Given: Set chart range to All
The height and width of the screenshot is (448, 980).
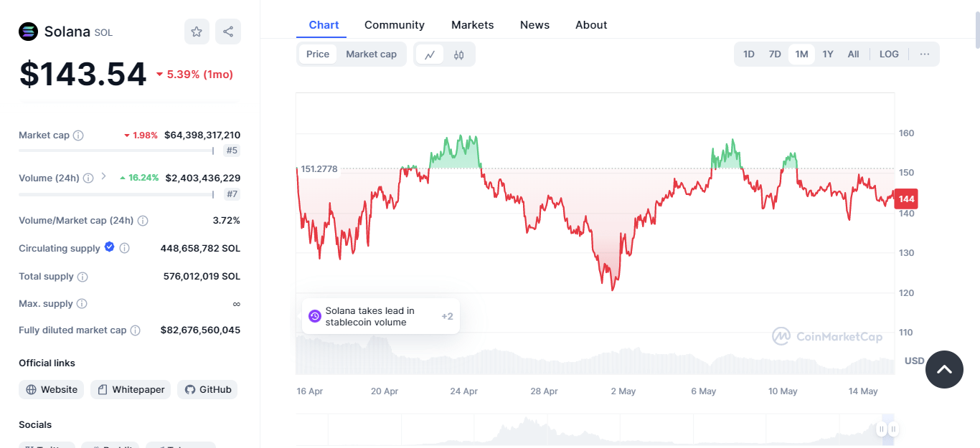Looking at the screenshot, I should 853,54.
